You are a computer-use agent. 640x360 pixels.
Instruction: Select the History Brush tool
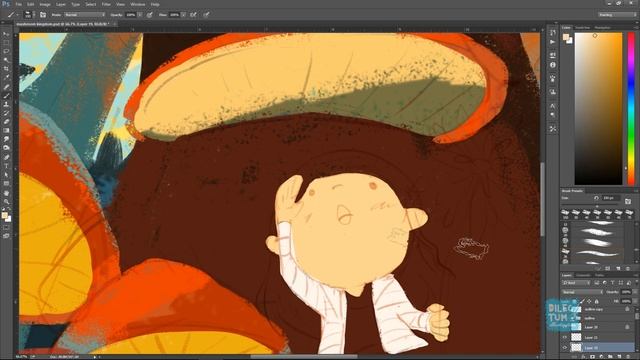6,113
